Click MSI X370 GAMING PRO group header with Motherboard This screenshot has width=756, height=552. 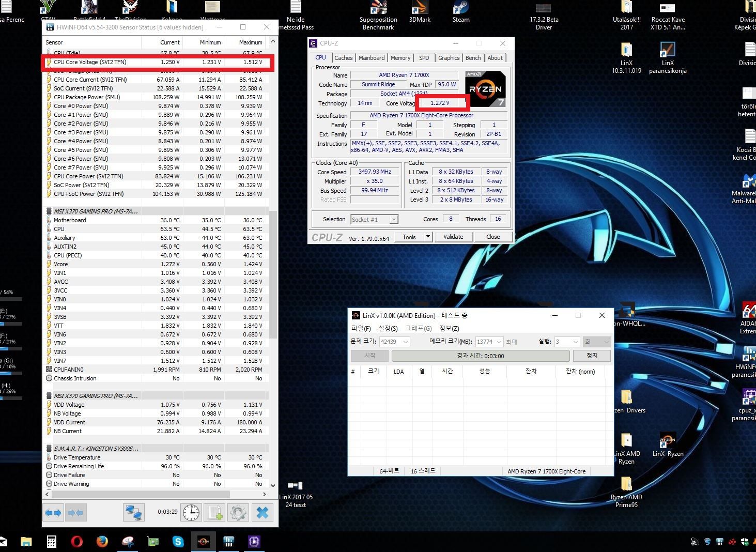point(156,211)
